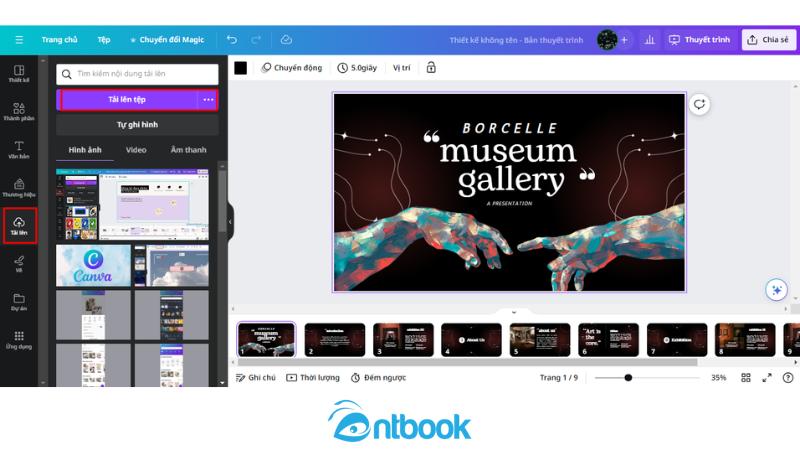Hide the slide thumbnails strip chevron
Viewport: 800px width, 450px height.
point(514,312)
